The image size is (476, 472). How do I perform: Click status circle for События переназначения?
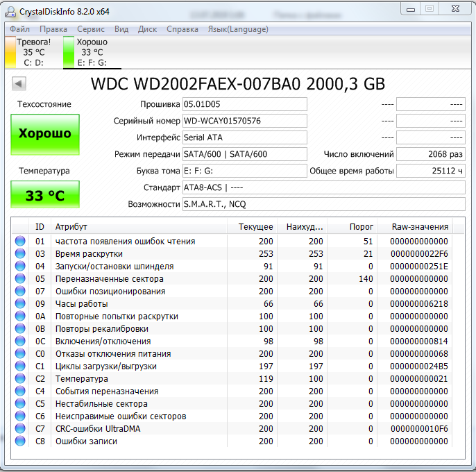point(20,391)
